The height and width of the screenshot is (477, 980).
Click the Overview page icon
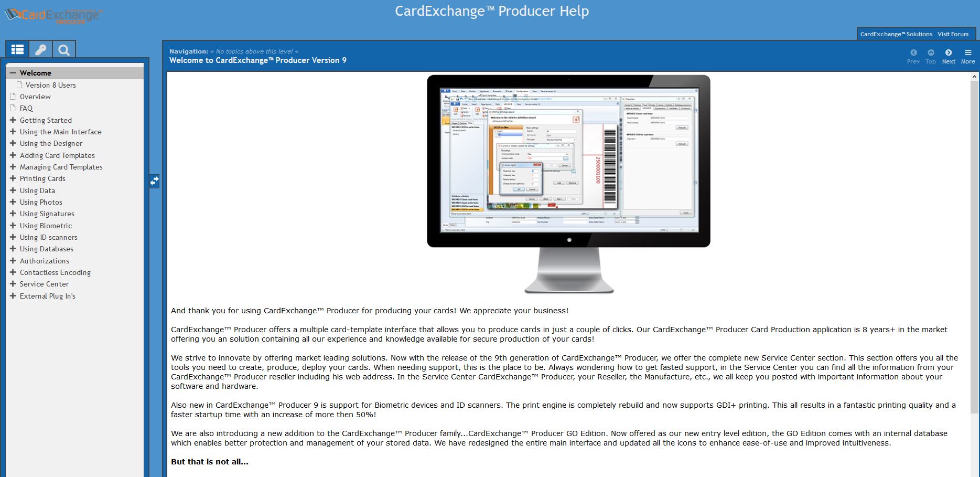(x=13, y=97)
